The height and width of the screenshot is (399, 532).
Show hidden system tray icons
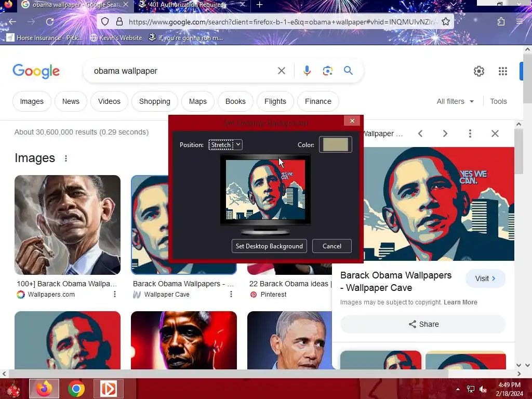click(x=458, y=389)
